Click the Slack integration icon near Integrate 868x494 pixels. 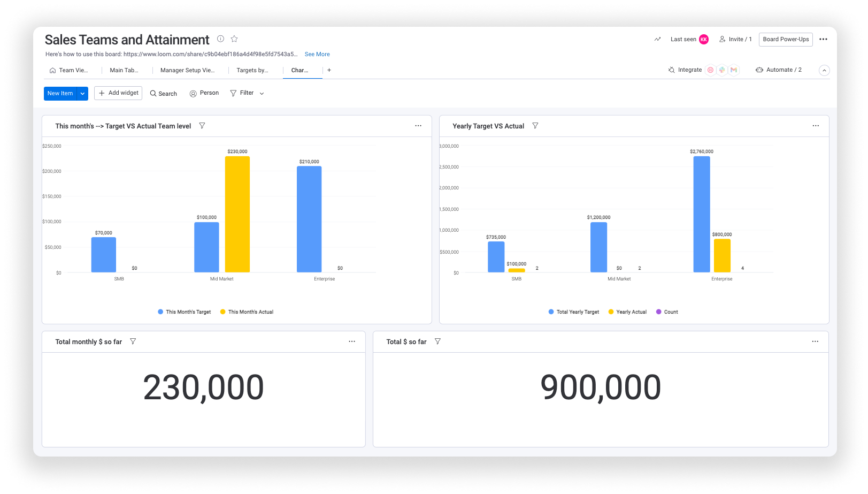point(722,70)
